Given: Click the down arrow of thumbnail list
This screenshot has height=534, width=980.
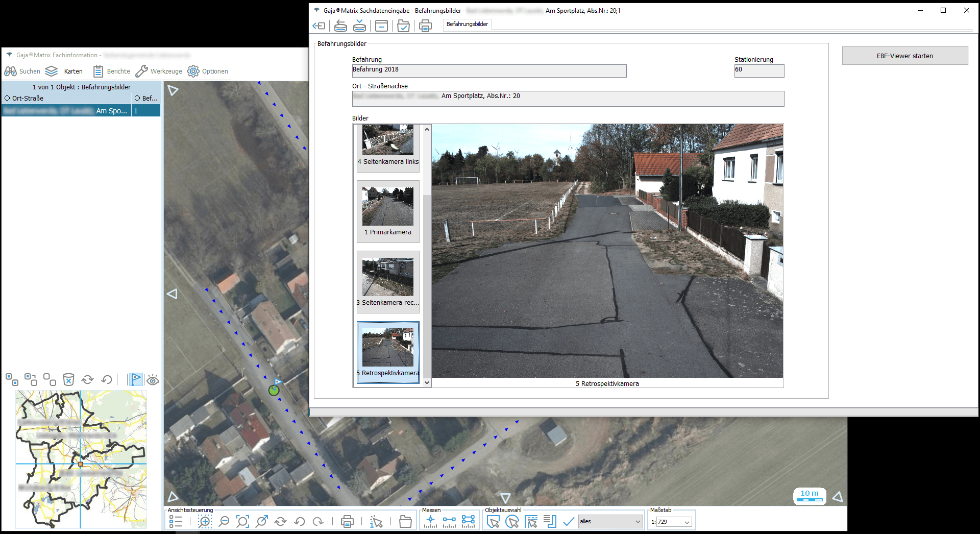Looking at the screenshot, I should 427,382.
